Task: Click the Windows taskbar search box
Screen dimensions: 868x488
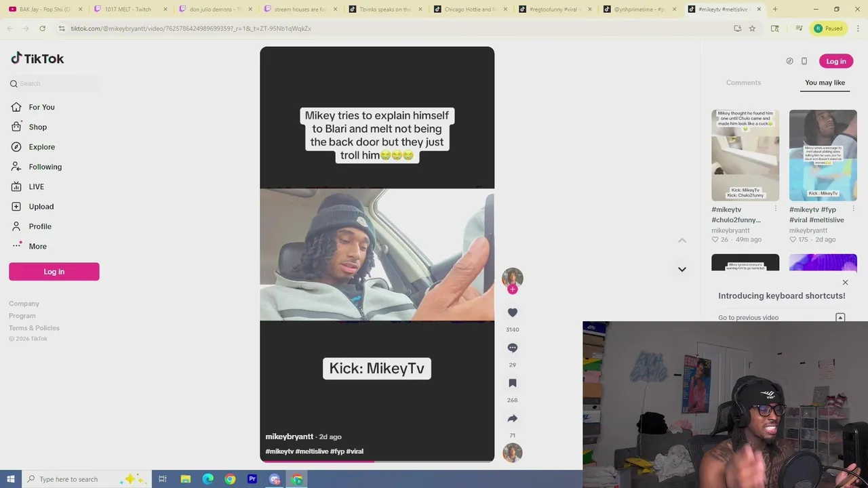Action: click(x=87, y=479)
